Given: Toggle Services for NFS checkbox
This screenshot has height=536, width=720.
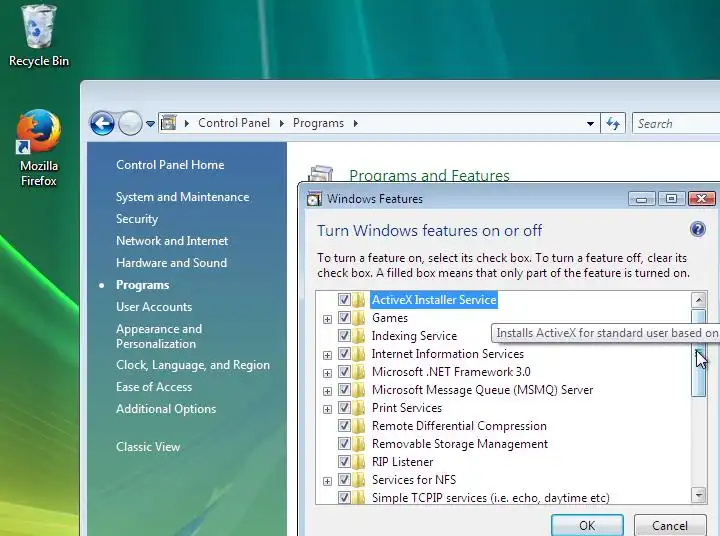Looking at the screenshot, I should (344, 480).
